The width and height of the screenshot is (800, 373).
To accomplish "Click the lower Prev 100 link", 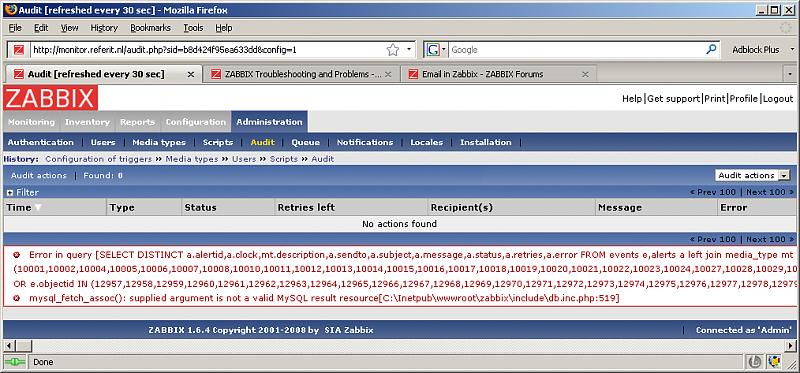I will (x=713, y=239).
